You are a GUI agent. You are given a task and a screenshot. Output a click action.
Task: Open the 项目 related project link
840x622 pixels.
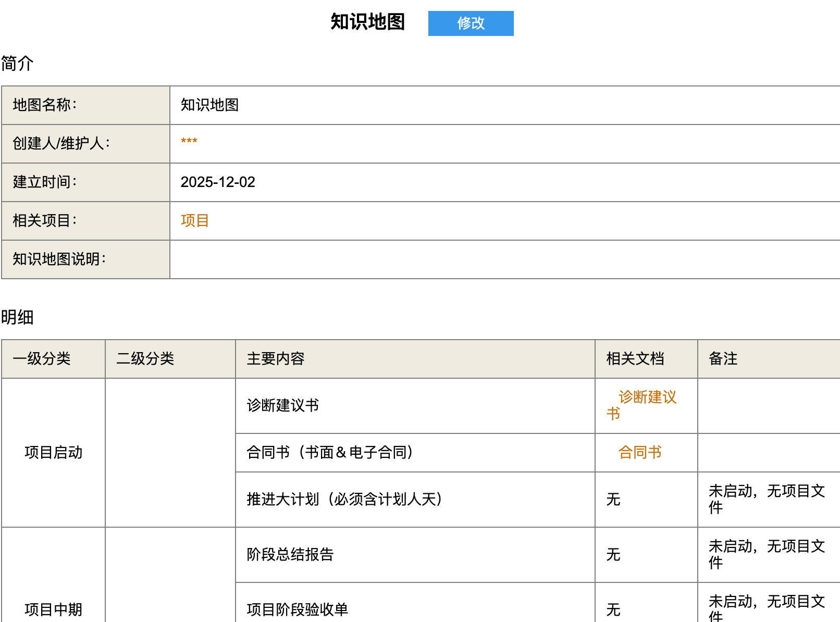click(194, 221)
